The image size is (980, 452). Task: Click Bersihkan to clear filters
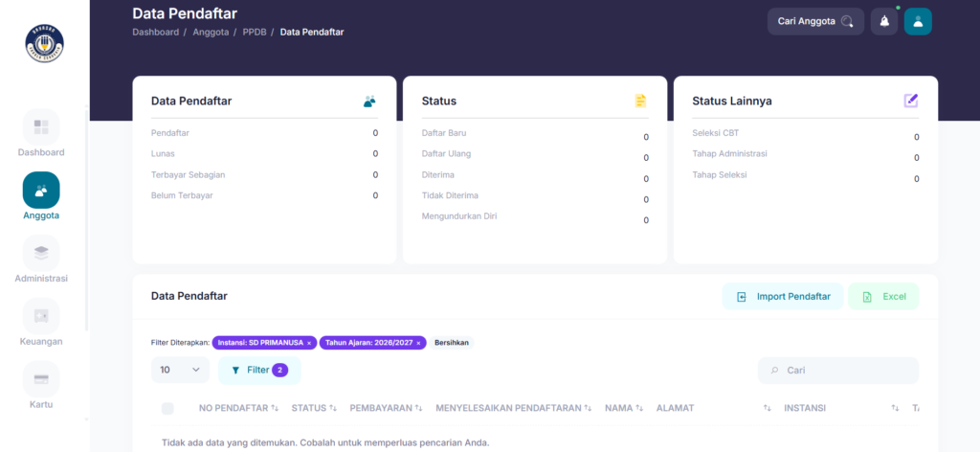(452, 343)
